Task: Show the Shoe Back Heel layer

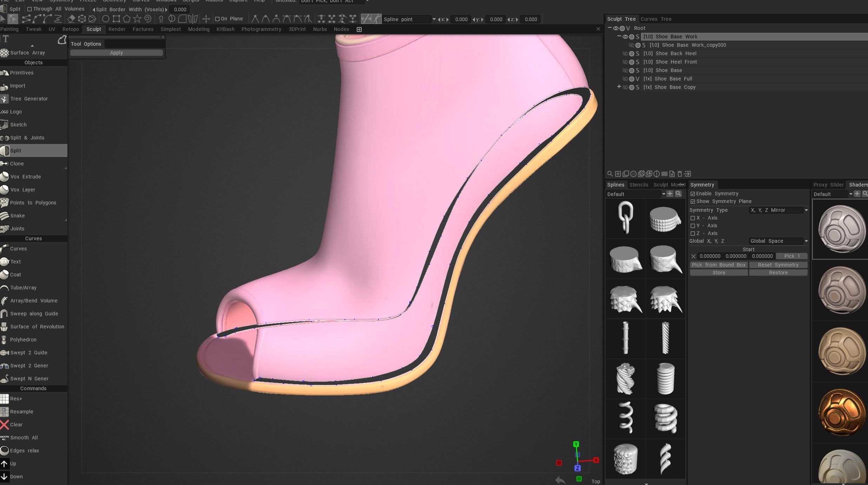Action: tap(625, 54)
